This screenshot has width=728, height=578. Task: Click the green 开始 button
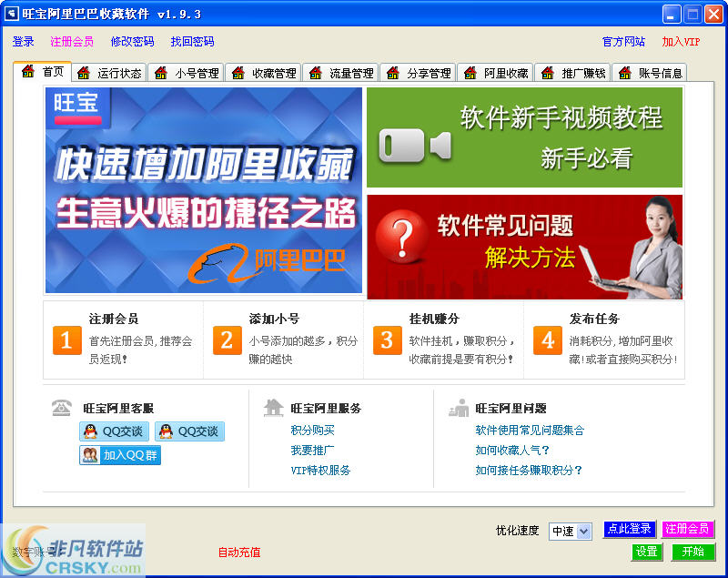point(693,552)
